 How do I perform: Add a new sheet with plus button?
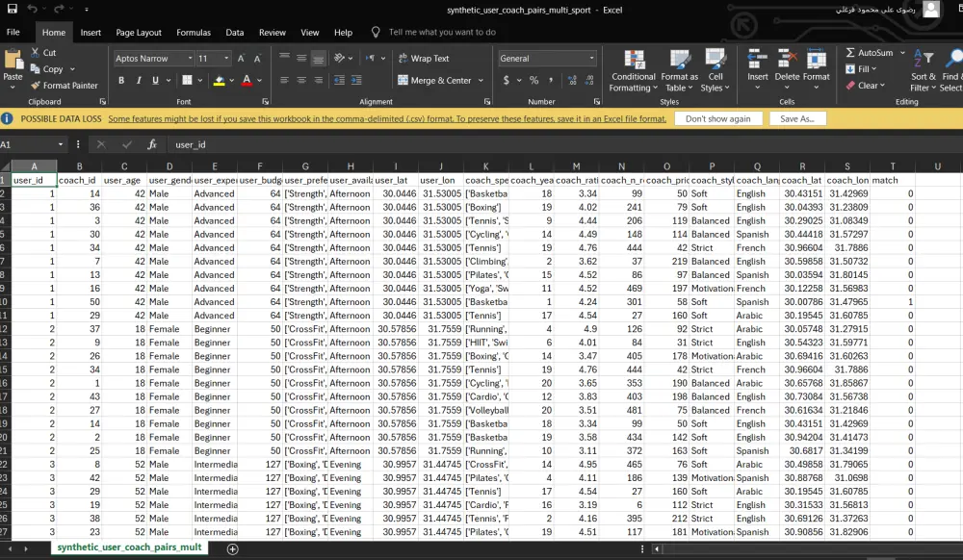(x=233, y=549)
